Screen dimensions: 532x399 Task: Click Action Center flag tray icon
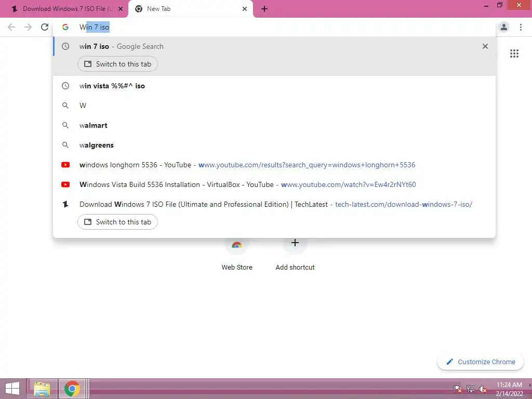coord(458,389)
